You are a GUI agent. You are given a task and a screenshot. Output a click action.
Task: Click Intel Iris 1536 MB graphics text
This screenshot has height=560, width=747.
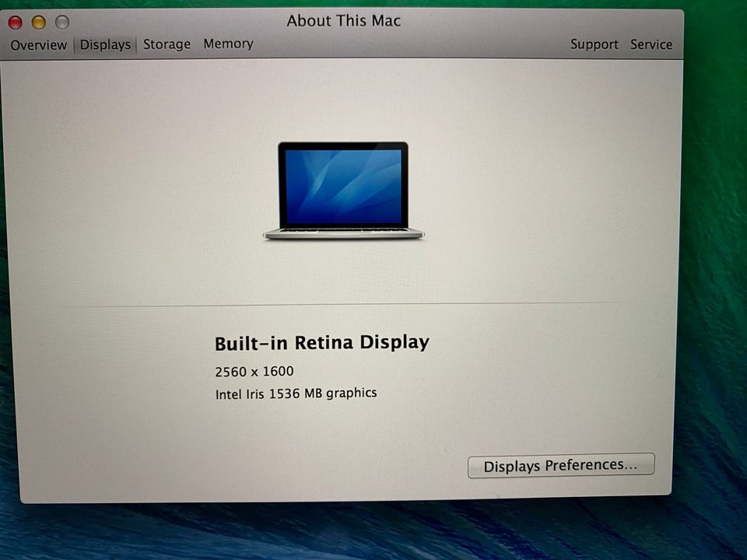tap(296, 394)
